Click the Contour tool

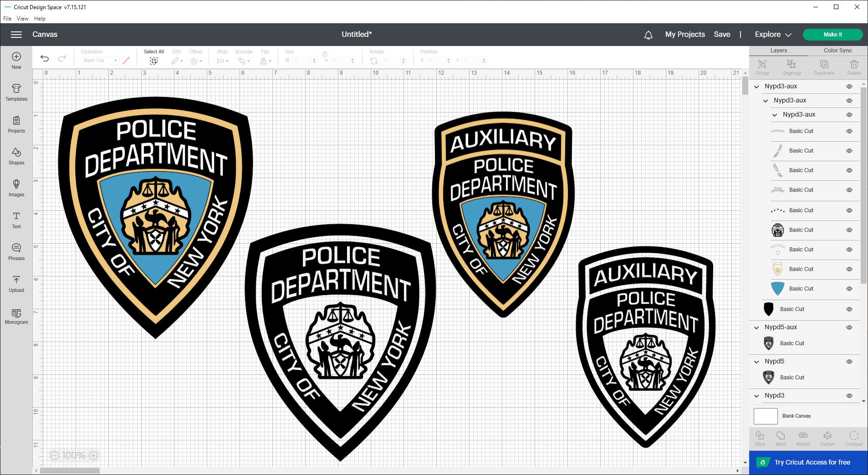(854, 439)
